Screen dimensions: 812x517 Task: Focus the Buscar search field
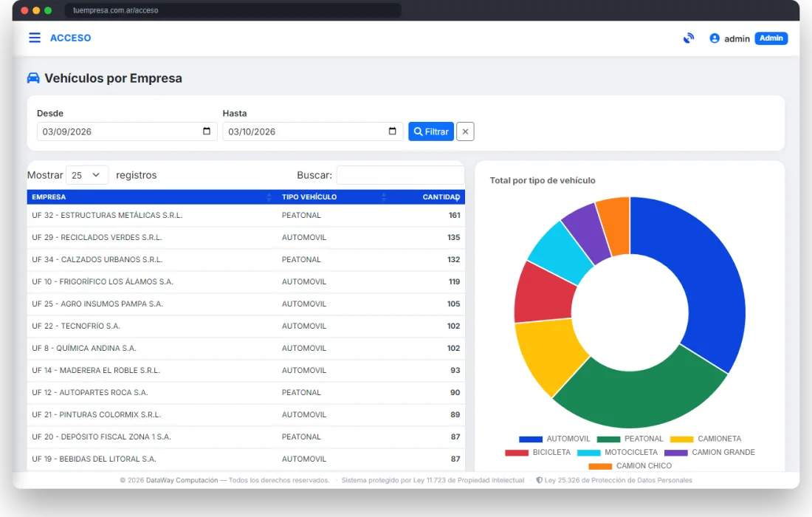tap(400, 175)
